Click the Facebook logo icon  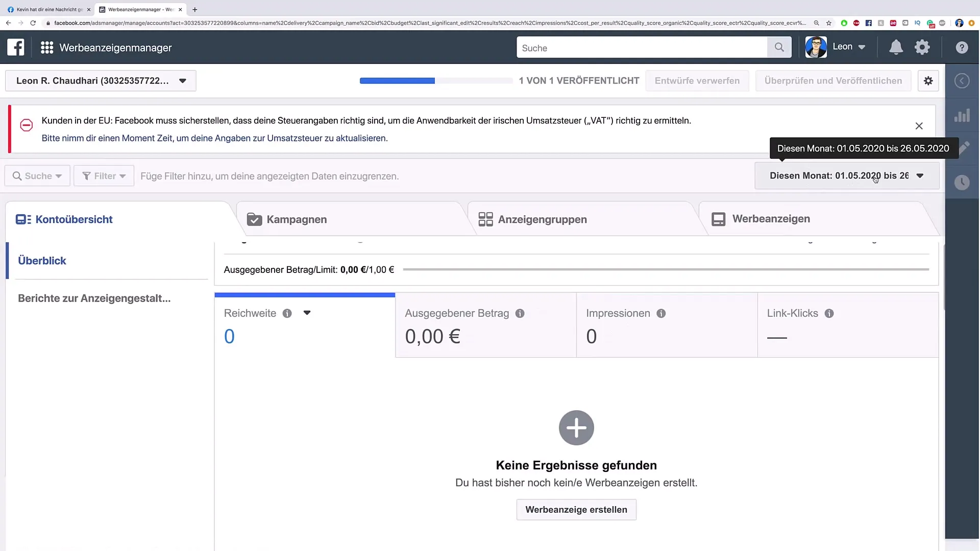16,47
